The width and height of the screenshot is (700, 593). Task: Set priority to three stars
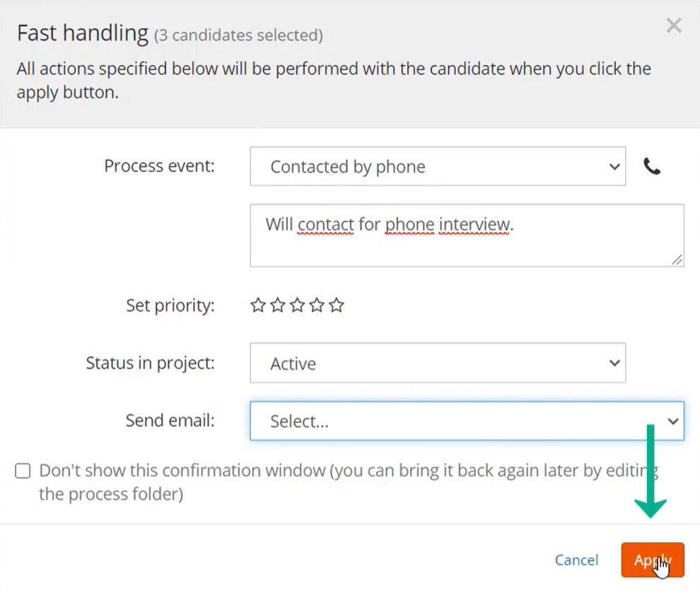[x=297, y=305]
